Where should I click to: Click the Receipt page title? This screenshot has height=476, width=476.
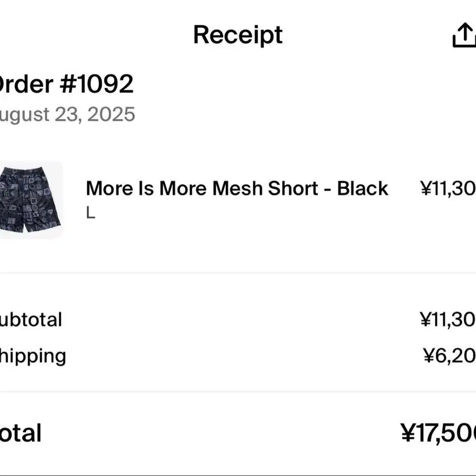(238, 35)
